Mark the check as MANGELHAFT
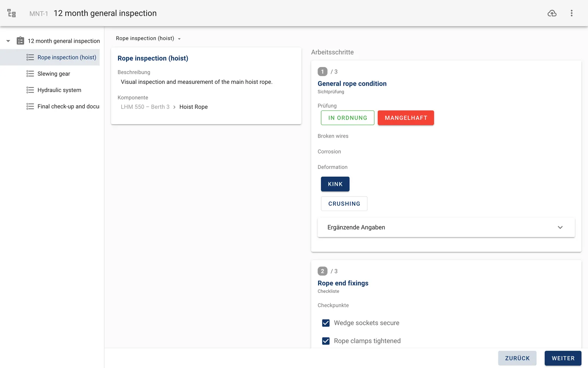 (406, 118)
